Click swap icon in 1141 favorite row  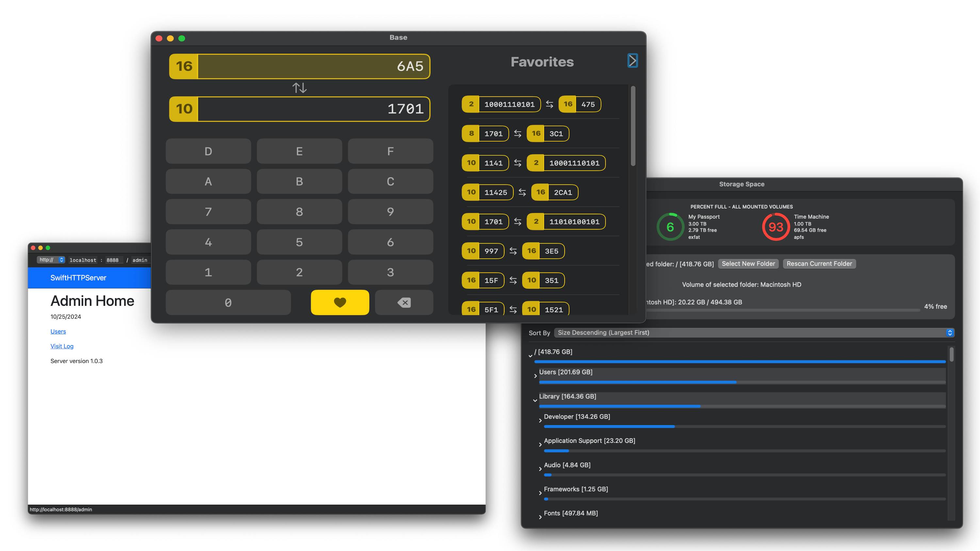[517, 163]
